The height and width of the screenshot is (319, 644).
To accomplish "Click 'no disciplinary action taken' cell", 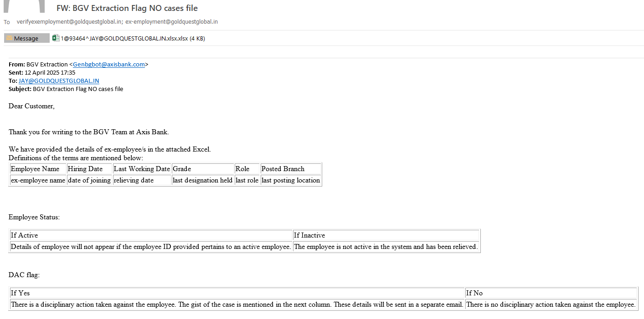I will pos(551,304).
